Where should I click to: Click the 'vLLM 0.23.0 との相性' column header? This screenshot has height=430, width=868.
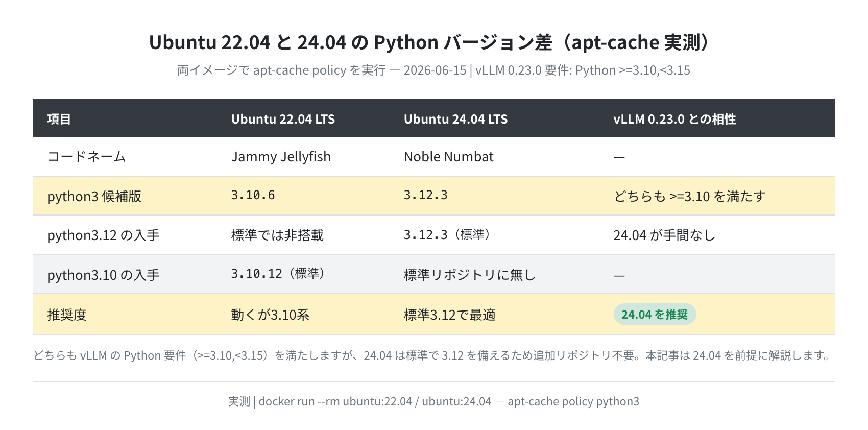click(x=674, y=119)
